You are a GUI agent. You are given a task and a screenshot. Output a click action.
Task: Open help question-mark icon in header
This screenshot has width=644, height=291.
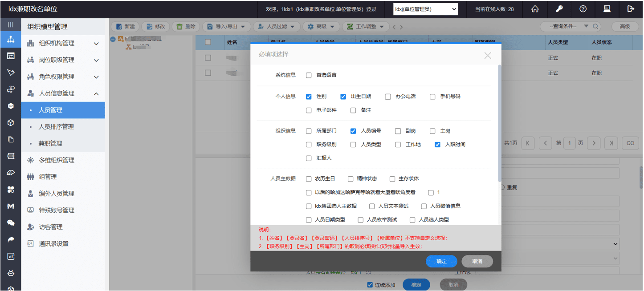[583, 9]
